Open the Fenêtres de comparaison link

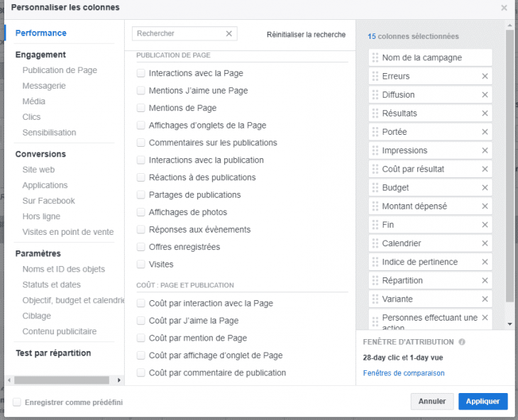[403, 373]
